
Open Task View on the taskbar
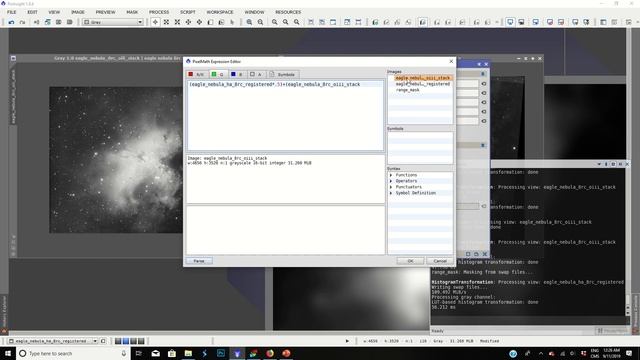point(138,353)
